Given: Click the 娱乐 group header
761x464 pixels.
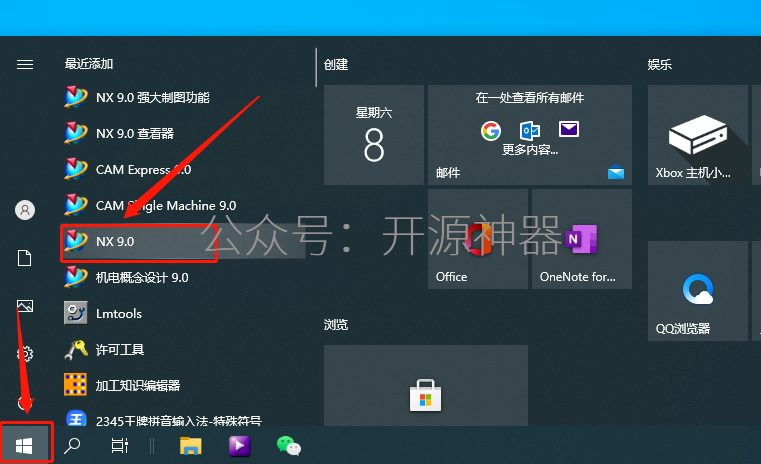Looking at the screenshot, I should [x=660, y=65].
